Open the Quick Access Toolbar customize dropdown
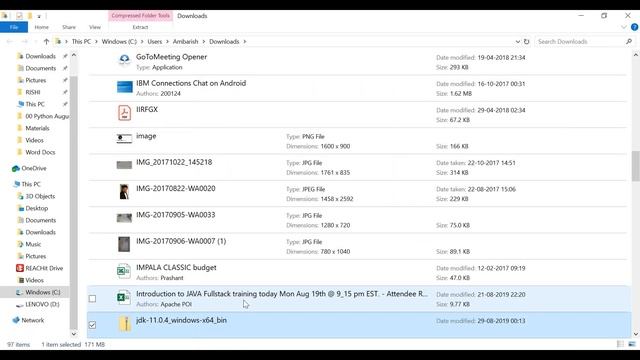640x360 pixels. (39, 16)
